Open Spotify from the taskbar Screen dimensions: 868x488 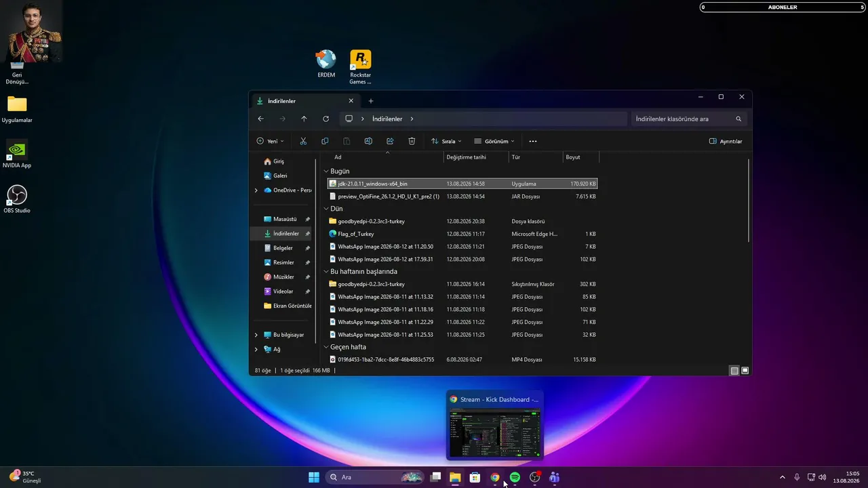(x=515, y=477)
